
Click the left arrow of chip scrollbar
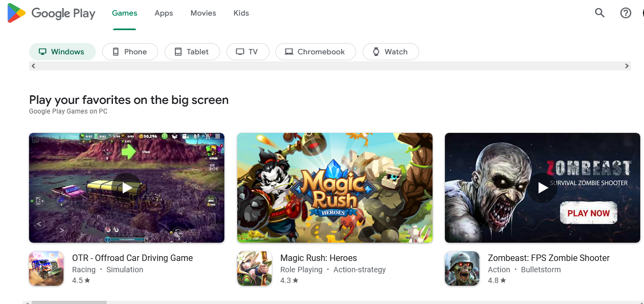pos(33,66)
